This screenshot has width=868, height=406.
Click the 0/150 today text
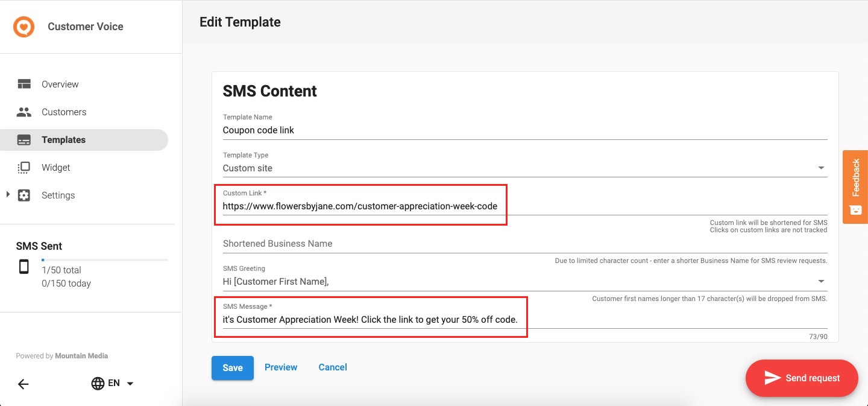coord(66,284)
